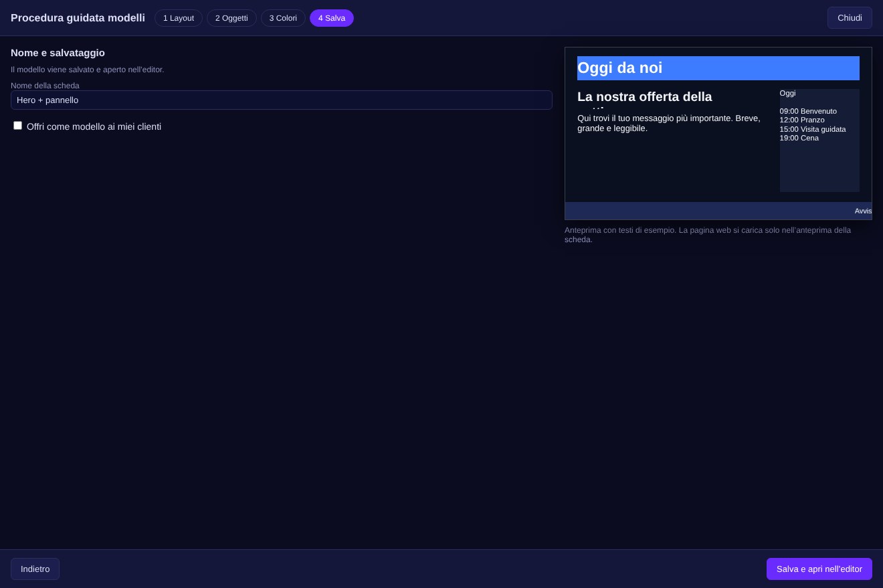Click the 19:00 Cena schedule entry

click(x=799, y=138)
